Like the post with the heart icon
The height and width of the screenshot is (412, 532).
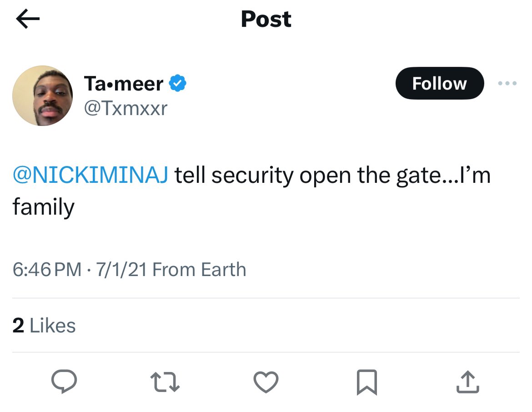coord(266,382)
